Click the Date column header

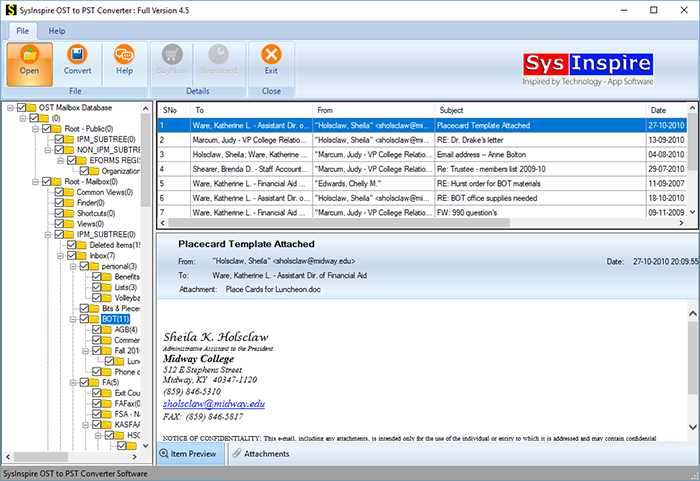(x=667, y=110)
